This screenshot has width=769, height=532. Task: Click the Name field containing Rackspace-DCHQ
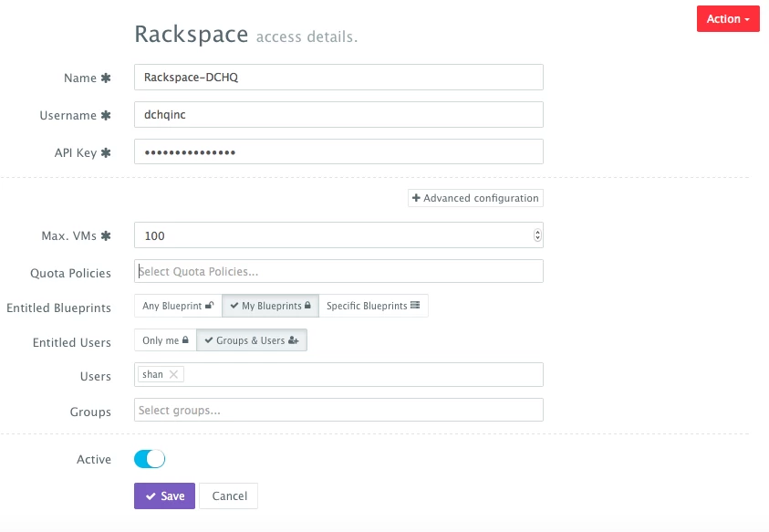pyautogui.click(x=338, y=77)
